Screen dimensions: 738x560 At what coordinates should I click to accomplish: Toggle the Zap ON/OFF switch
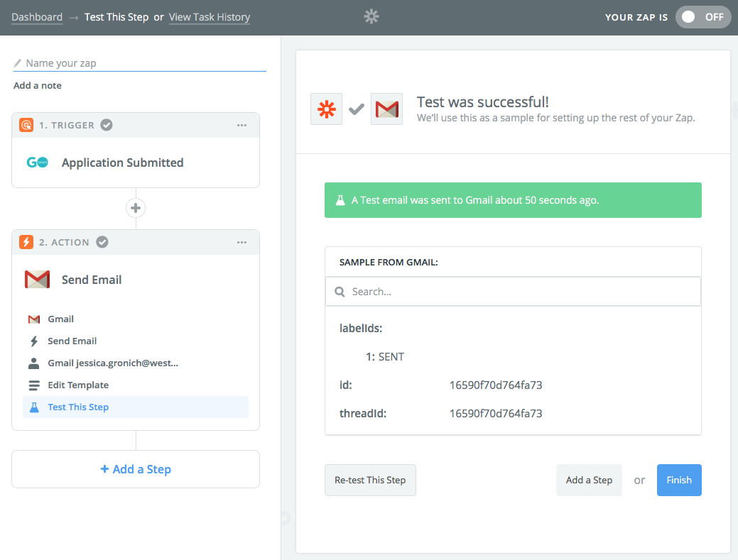pyautogui.click(x=702, y=17)
